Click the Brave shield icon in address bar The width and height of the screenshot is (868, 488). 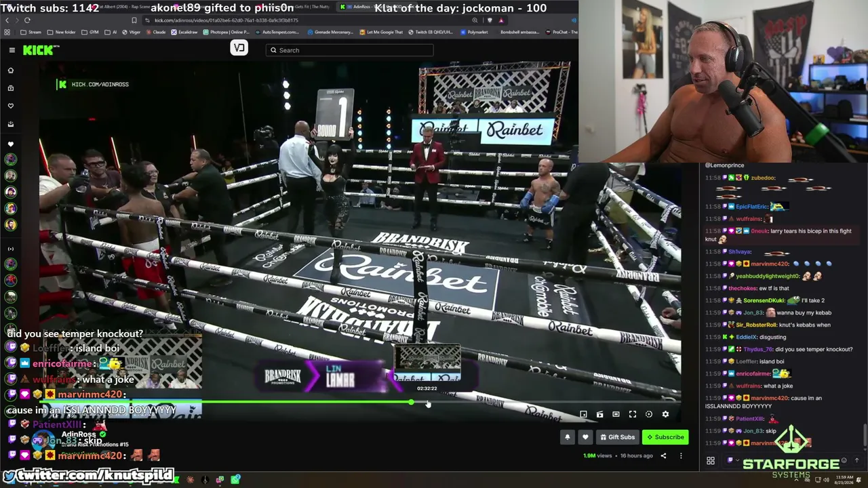pyautogui.click(x=490, y=20)
